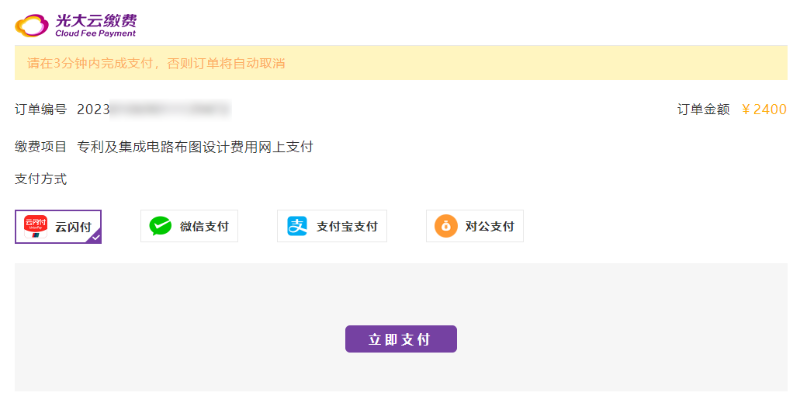Click the order amount ¥2400
The image size is (800, 410).
click(764, 109)
